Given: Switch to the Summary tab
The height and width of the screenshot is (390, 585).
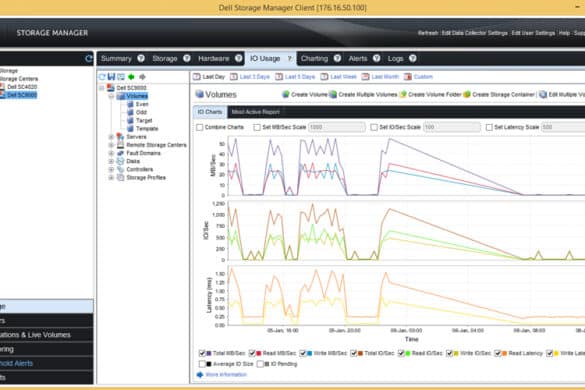Looking at the screenshot, I should tap(116, 59).
